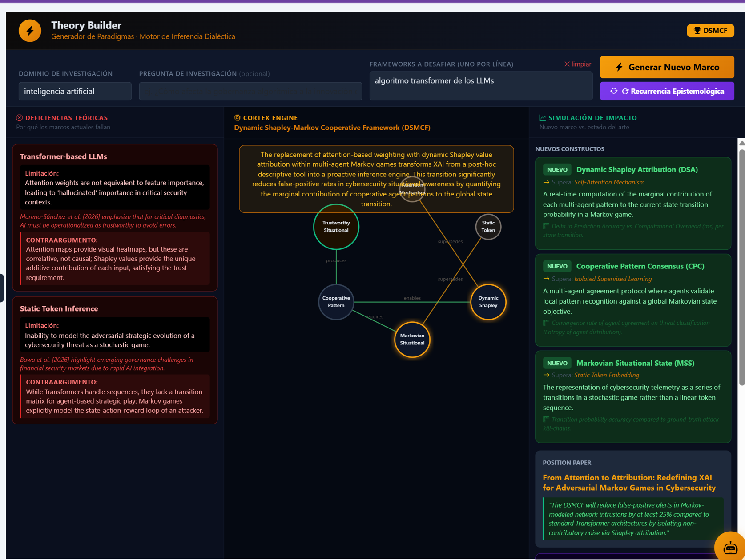Screen dimensions: 745x560
Task: Click the Transformer-based LLMs card heading
Action: point(63,156)
